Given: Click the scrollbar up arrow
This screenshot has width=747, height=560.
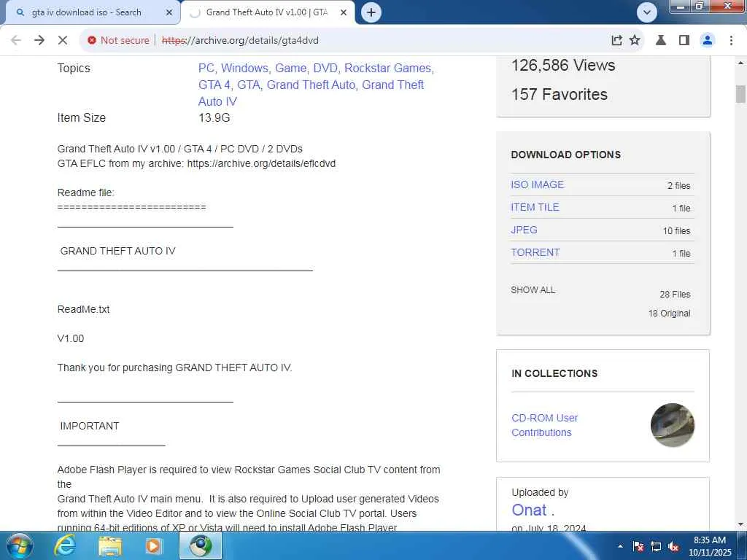Looking at the screenshot, I should pos(740,63).
